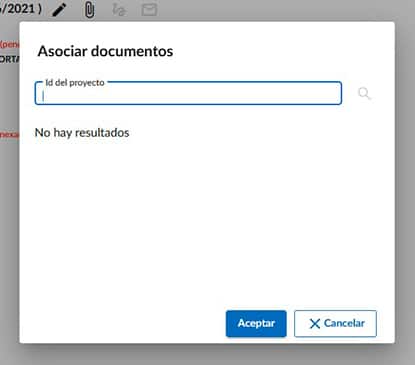Image resolution: width=415 pixels, height=365 pixels.
Task: Click the red 'nexa' text at left
Action: click(x=10, y=134)
